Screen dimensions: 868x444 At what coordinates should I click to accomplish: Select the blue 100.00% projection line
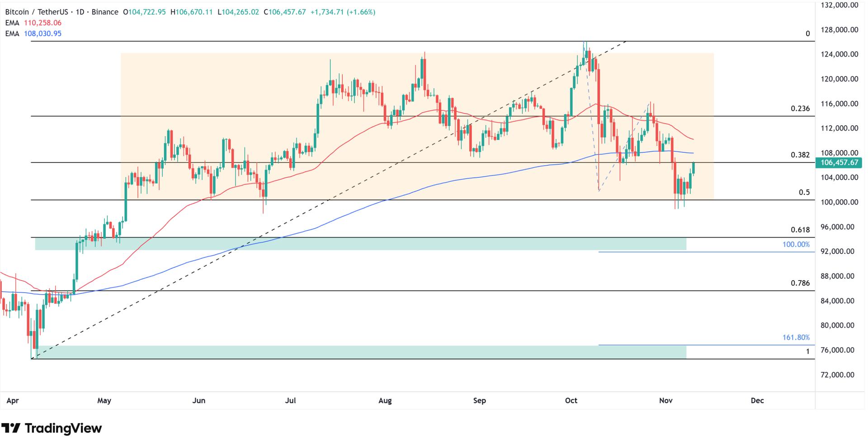point(678,252)
